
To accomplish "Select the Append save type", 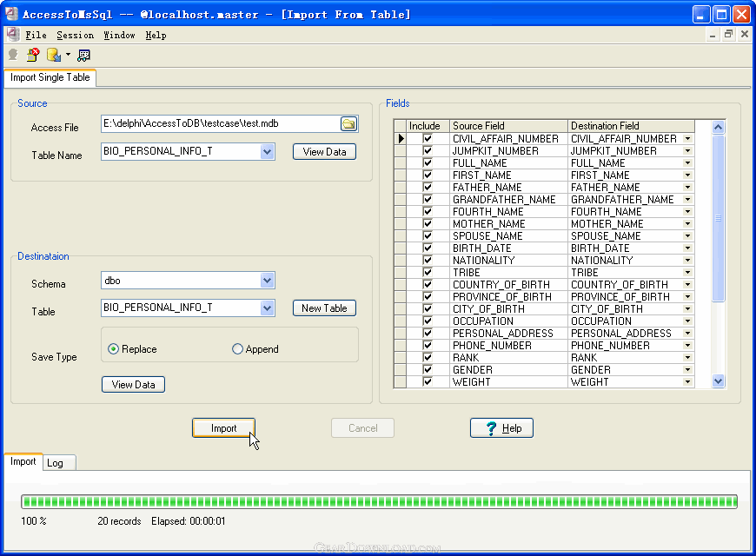I will (255, 349).
